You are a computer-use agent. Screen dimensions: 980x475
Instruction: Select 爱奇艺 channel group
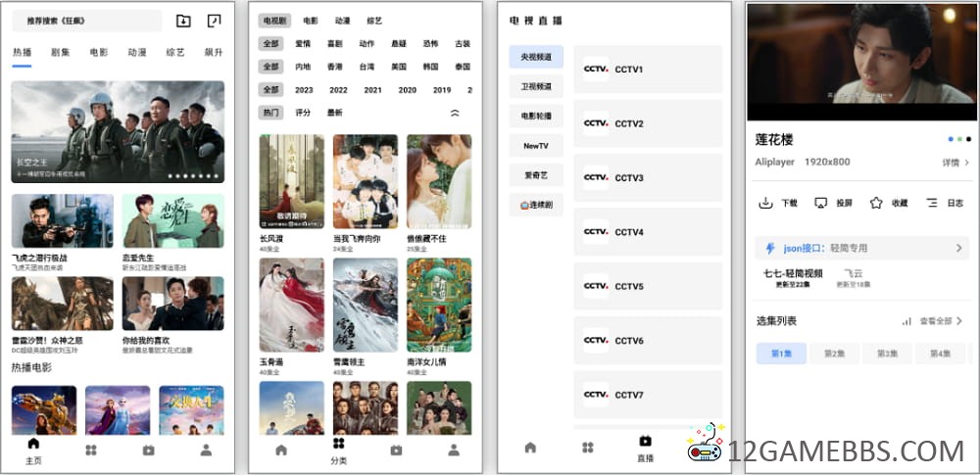(536, 175)
